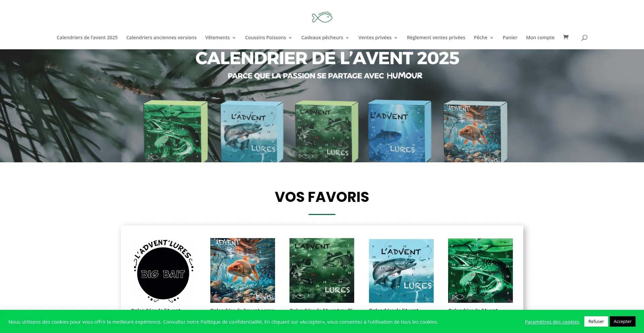This screenshot has width=644, height=333.
Task: Open the shopping cart icon
Action: [566, 37]
